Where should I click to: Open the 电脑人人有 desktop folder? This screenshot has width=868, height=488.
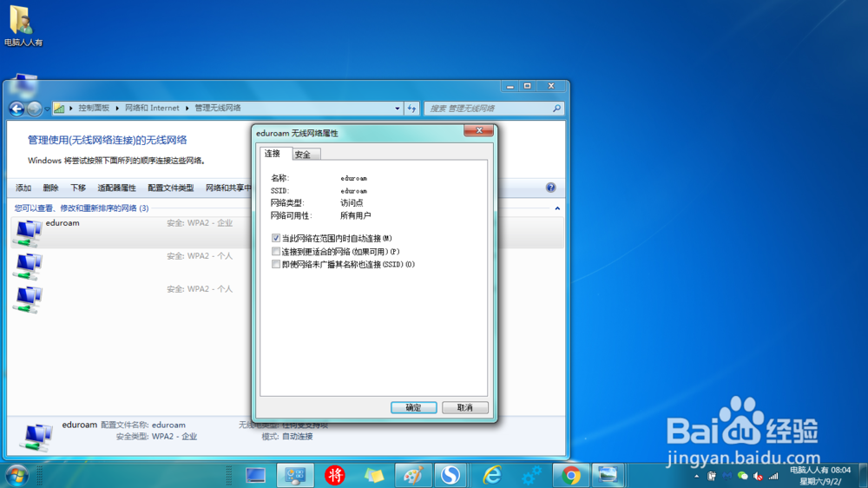(x=23, y=25)
